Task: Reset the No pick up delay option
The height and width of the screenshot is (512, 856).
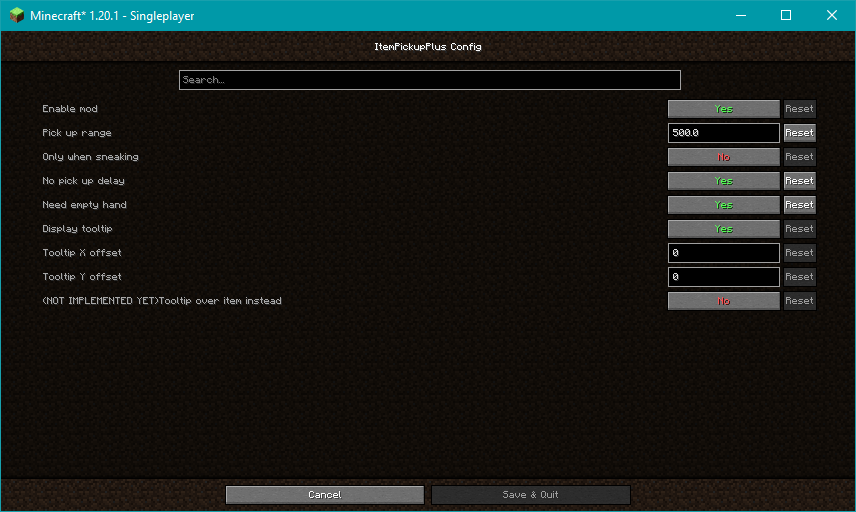Action: 799,181
